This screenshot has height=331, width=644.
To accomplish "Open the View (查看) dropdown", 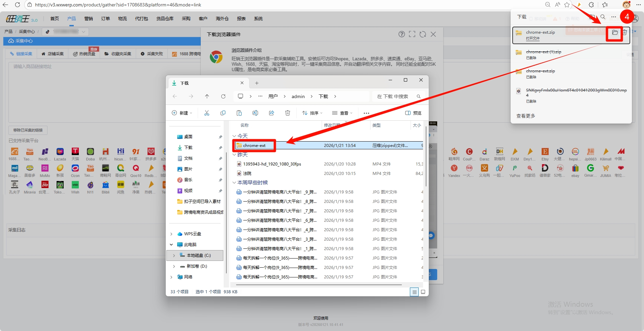I will pos(342,113).
